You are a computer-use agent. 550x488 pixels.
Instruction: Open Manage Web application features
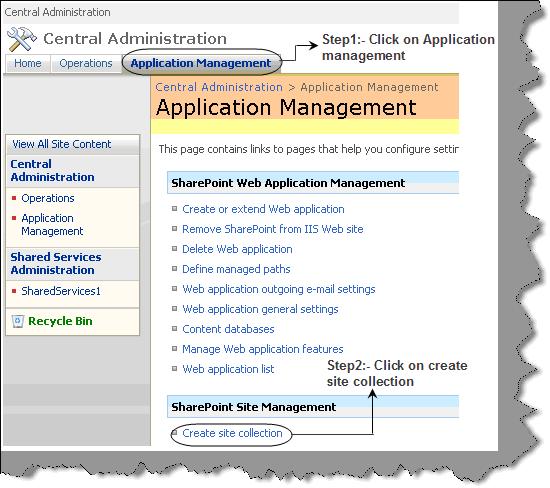[x=262, y=349]
